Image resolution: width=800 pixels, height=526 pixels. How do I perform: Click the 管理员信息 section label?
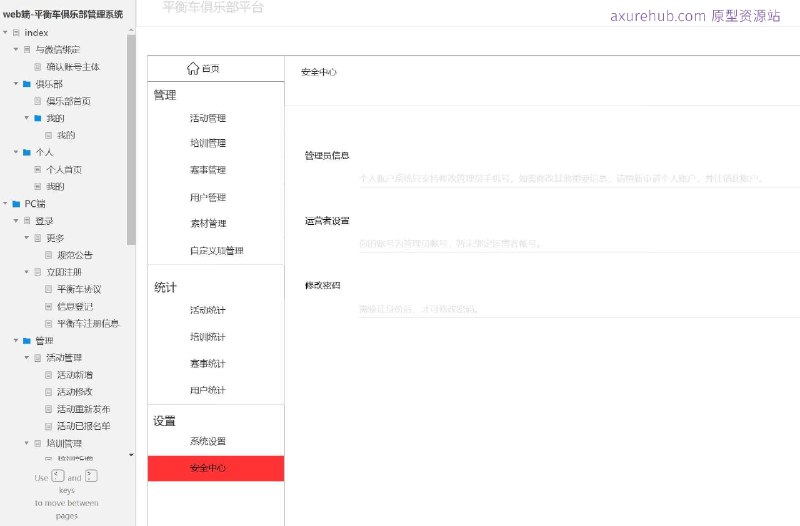tap(327, 155)
